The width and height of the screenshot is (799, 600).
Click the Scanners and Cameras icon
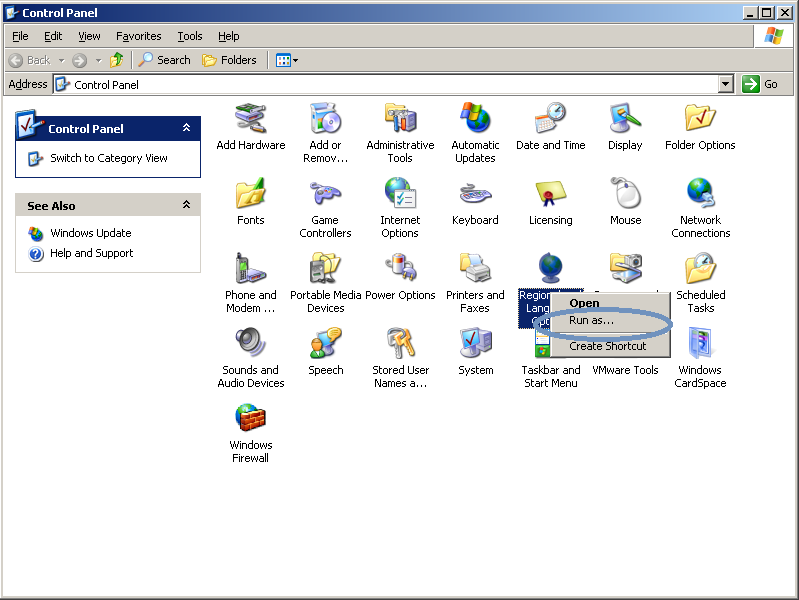[625, 268]
